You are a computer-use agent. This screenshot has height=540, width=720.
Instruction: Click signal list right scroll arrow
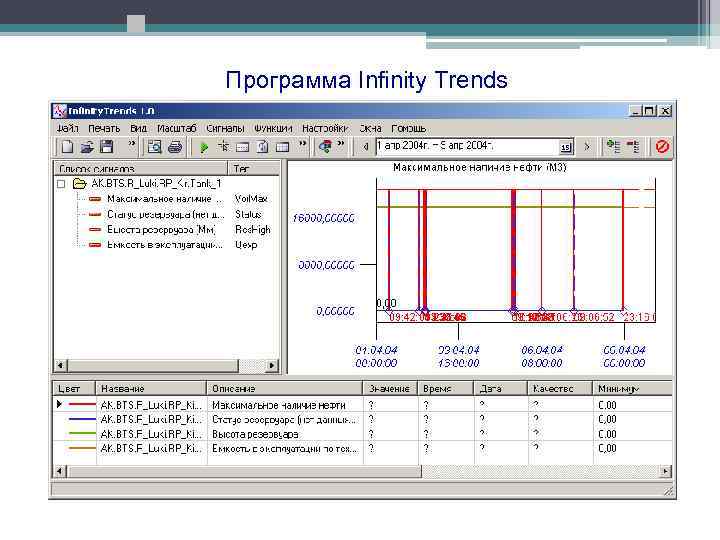point(272,366)
